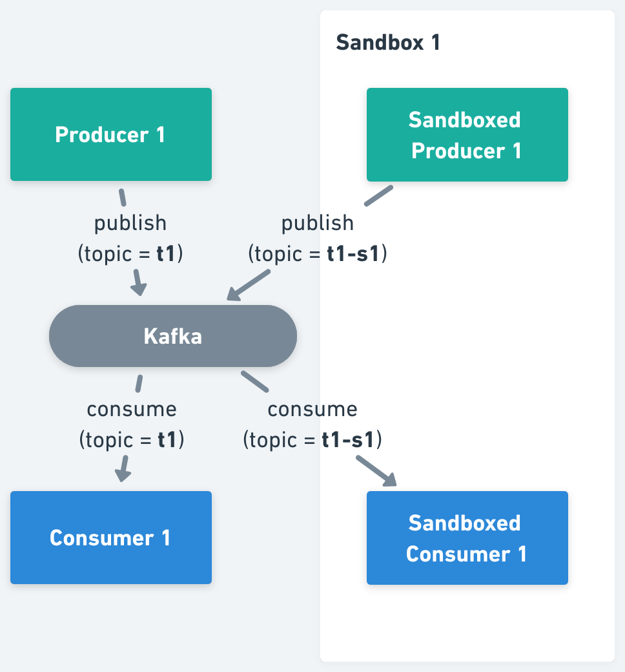Click the "publish" label under Producer 1
Image resolution: width=625 pixels, height=672 pixels.
pyautogui.click(x=130, y=223)
